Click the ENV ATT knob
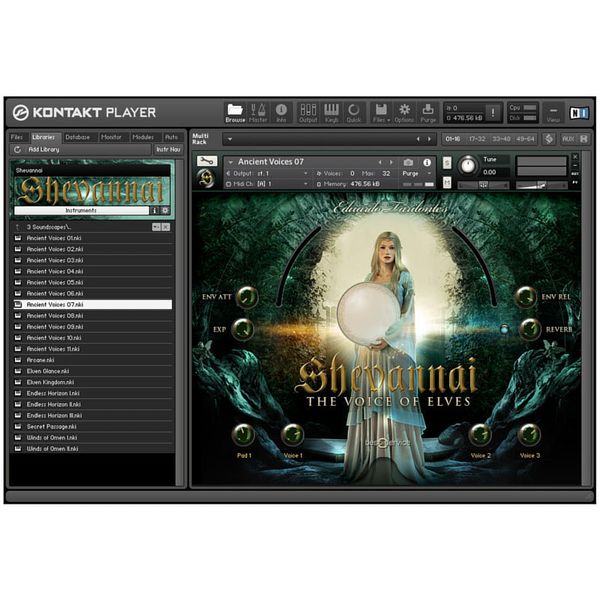 247,297
